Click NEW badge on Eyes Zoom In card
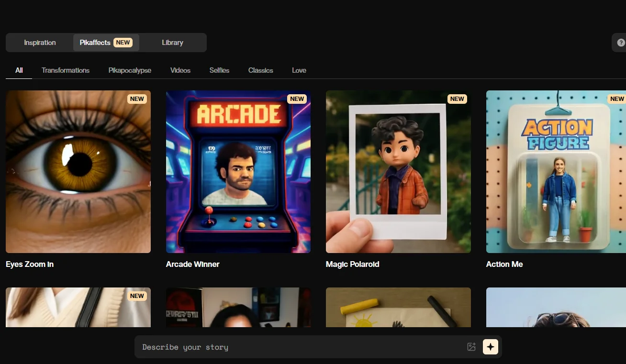 [137, 99]
